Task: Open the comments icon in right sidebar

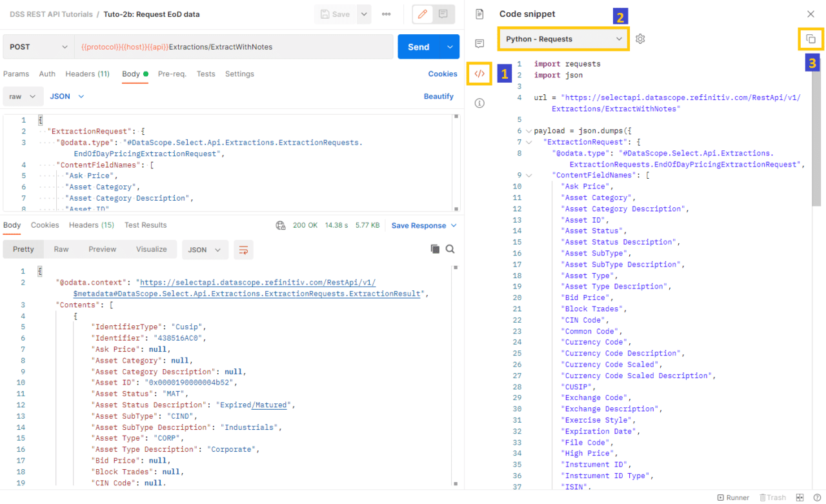Action: pos(479,44)
